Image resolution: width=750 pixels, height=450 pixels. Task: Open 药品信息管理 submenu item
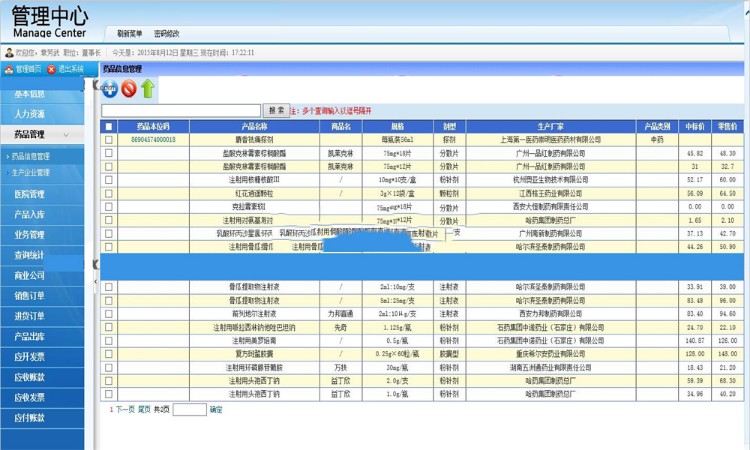[x=32, y=157]
